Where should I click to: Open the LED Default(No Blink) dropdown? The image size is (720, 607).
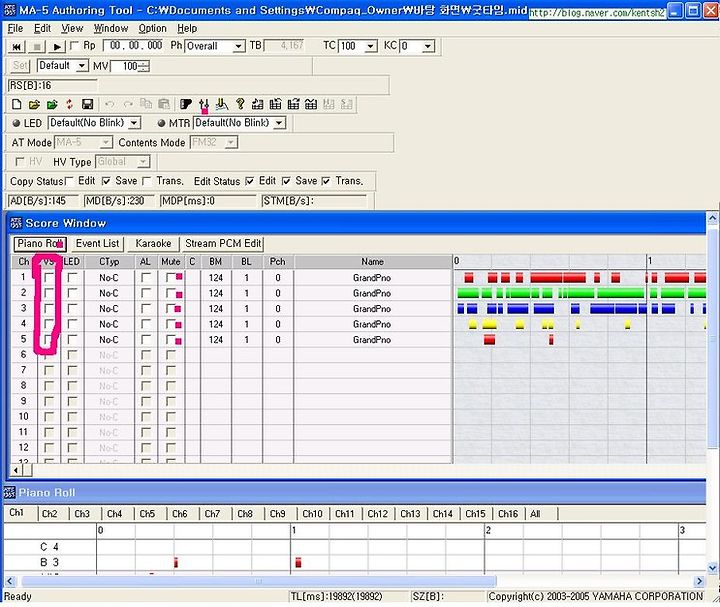134,123
